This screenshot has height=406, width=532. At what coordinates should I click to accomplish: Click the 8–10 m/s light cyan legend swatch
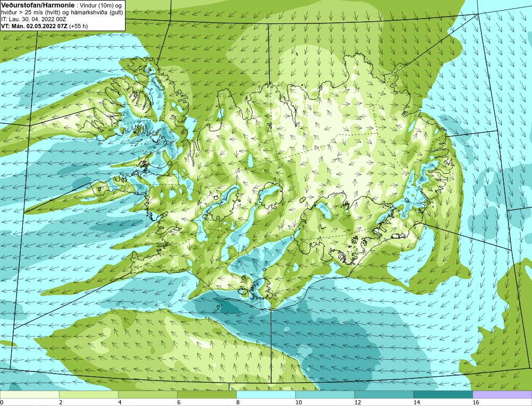pyautogui.click(x=265, y=394)
